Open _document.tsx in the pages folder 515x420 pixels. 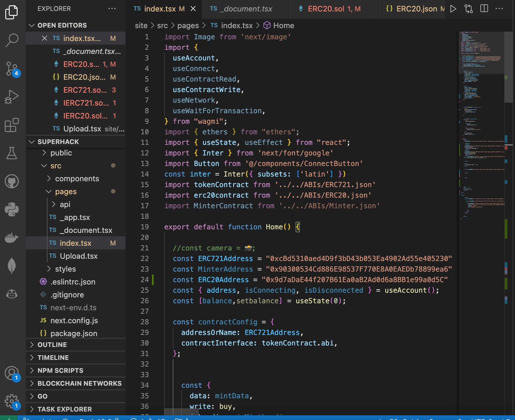click(76, 230)
